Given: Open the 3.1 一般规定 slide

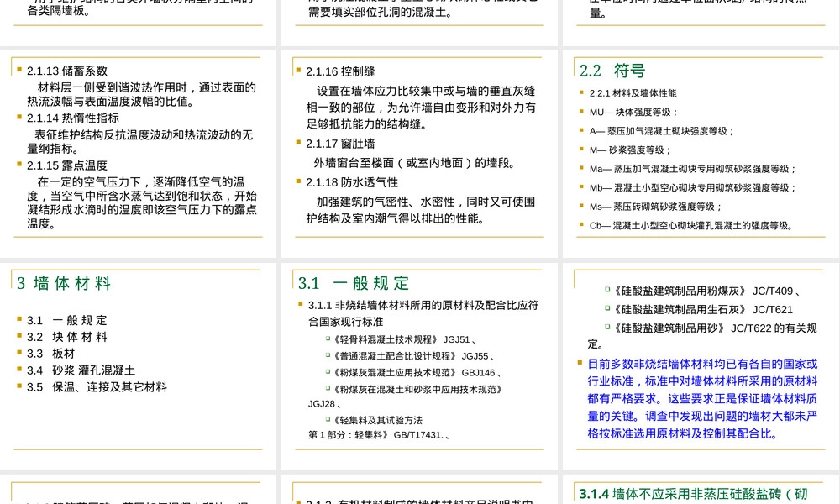Looking at the screenshot, I should click(419, 366).
